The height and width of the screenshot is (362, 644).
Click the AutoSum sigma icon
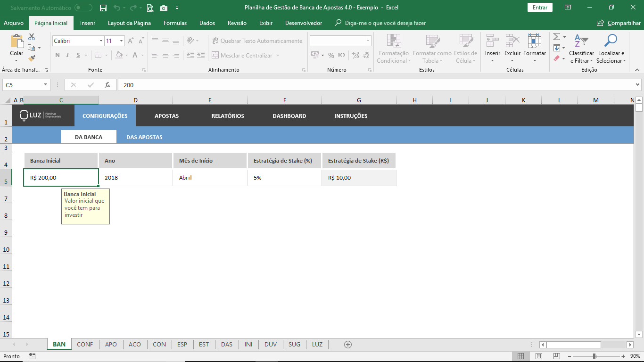coord(556,37)
